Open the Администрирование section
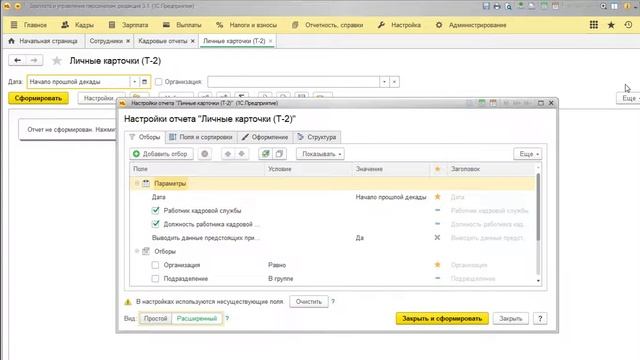Viewport: 640px width, 360px height. click(478, 25)
